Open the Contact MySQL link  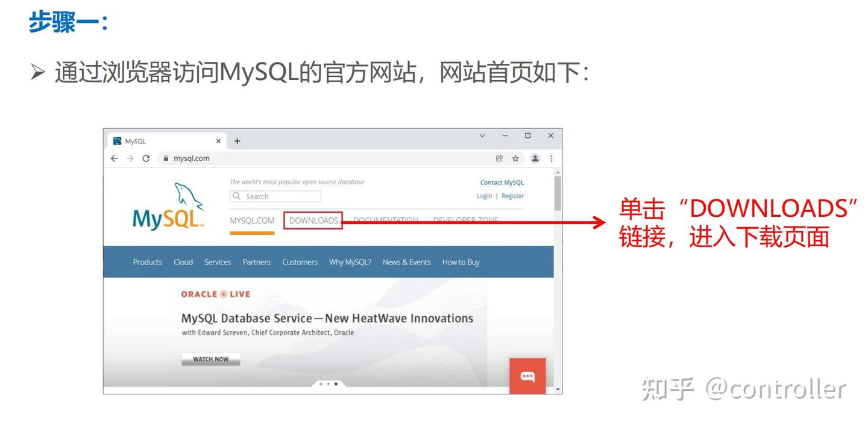(502, 182)
